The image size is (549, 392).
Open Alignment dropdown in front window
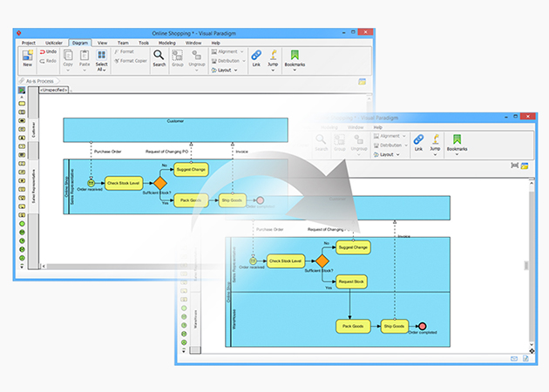(x=390, y=136)
